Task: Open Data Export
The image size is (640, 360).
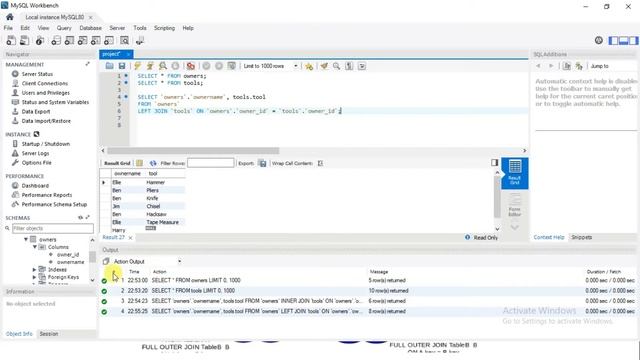Action: [x=36, y=111]
